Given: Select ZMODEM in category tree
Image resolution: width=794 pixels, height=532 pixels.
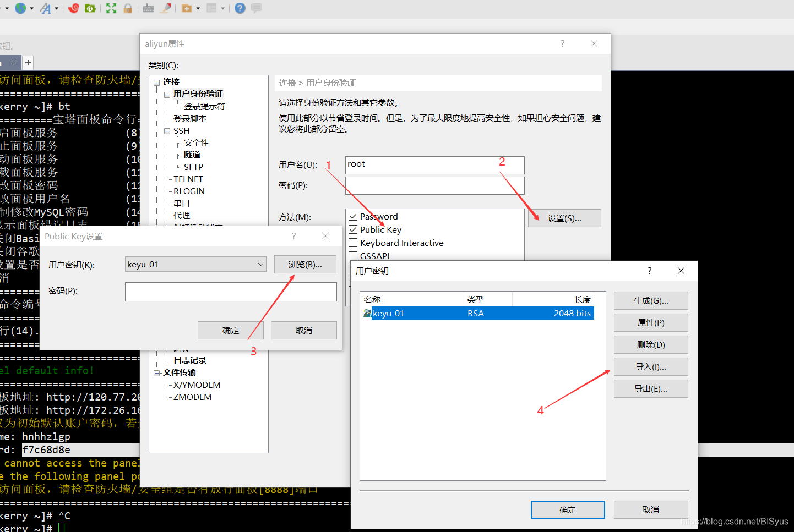Looking at the screenshot, I should [x=192, y=397].
